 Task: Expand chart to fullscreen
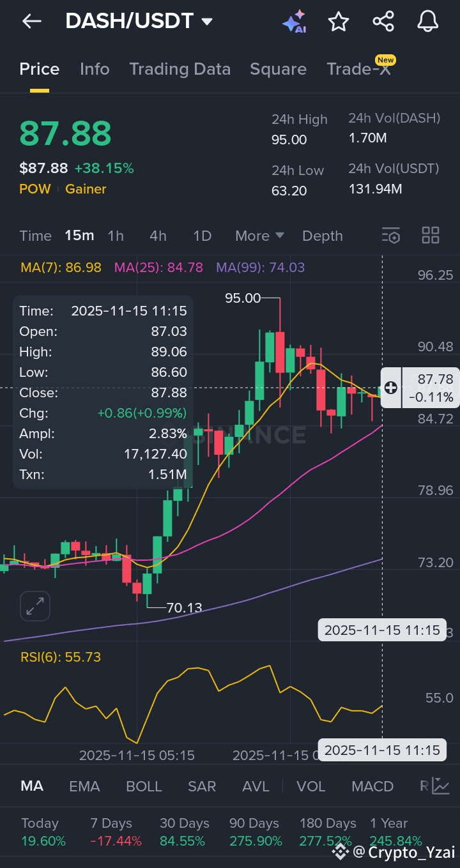[35, 606]
